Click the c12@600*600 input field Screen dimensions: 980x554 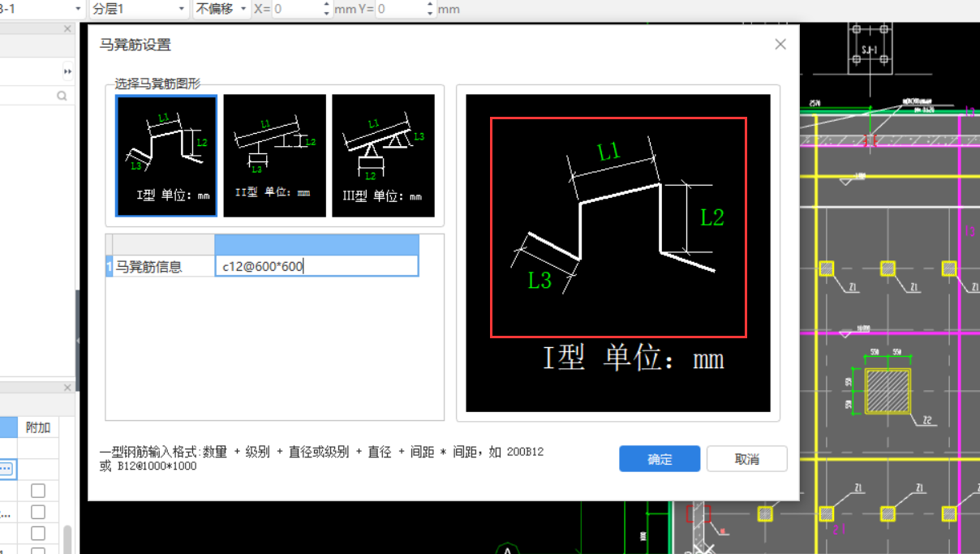[x=316, y=266]
